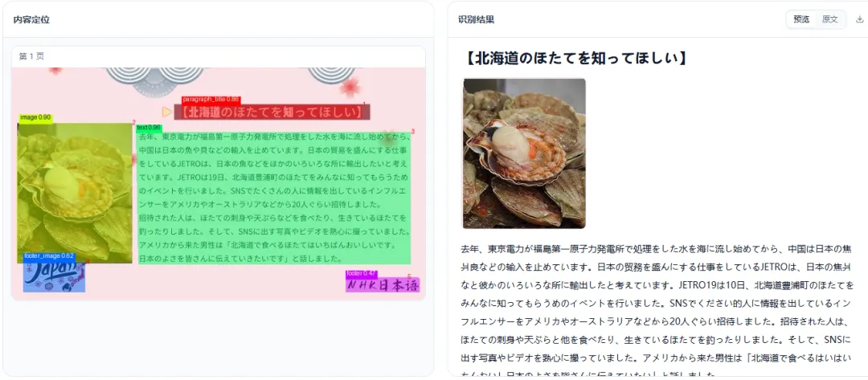Screen dimensions: 868x380
Task: Open the scallop photo in recognition results
Action: 524,153
